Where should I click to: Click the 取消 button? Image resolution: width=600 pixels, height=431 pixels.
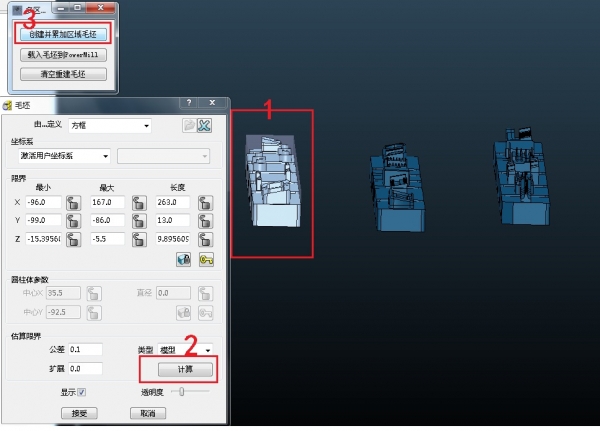148,413
